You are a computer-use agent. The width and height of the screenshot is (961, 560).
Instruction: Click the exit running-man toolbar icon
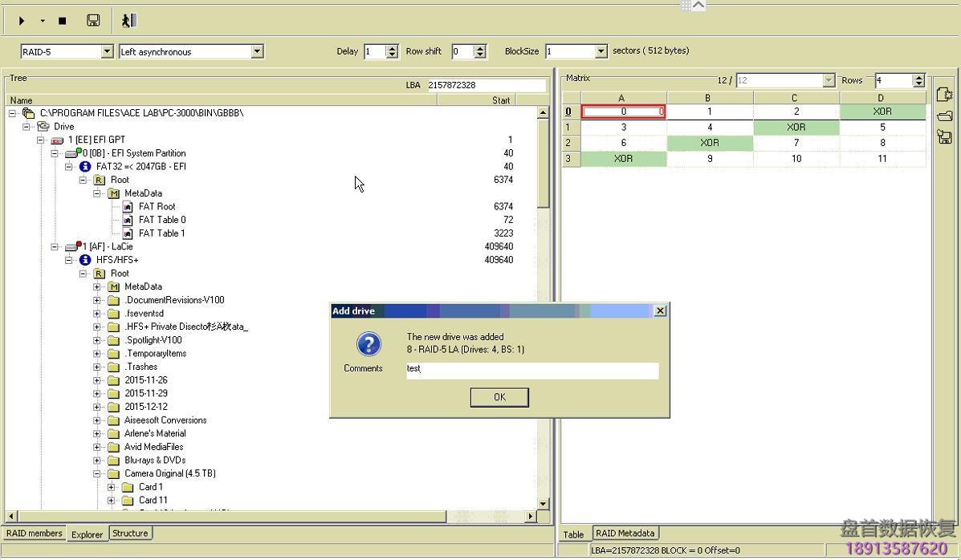tap(128, 21)
